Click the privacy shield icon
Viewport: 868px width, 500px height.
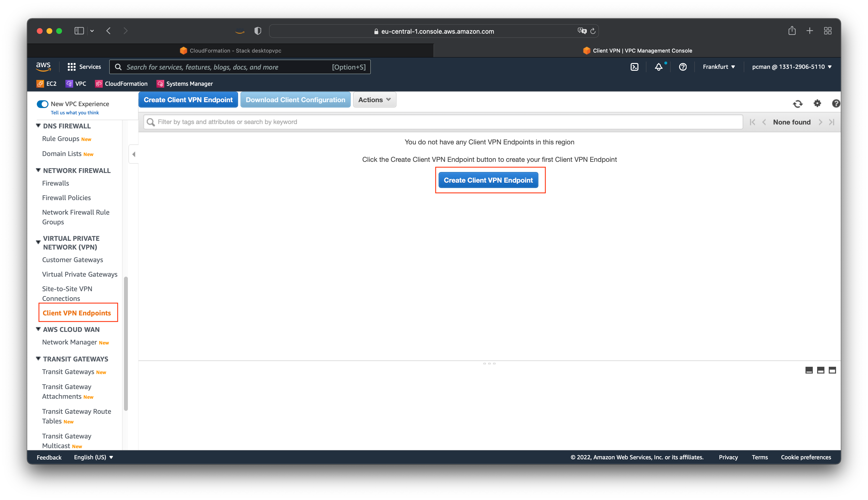pyautogui.click(x=258, y=31)
